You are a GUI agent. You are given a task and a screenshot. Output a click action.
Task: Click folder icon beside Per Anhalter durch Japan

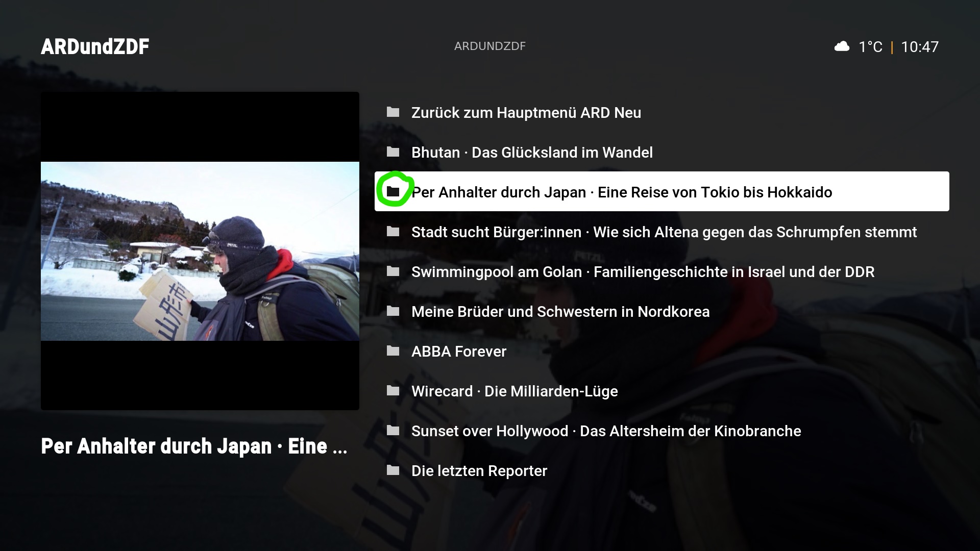[x=393, y=192]
